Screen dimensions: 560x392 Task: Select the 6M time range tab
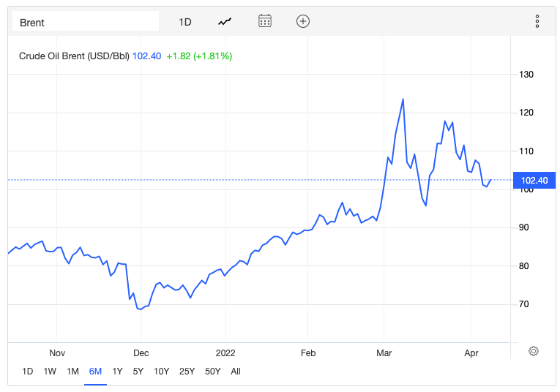95,372
